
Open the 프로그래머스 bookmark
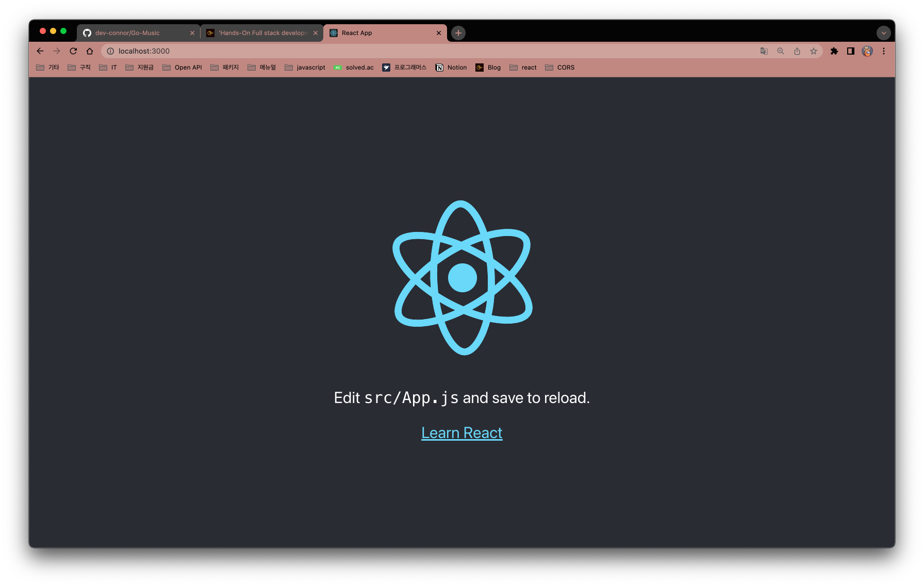[x=405, y=68]
